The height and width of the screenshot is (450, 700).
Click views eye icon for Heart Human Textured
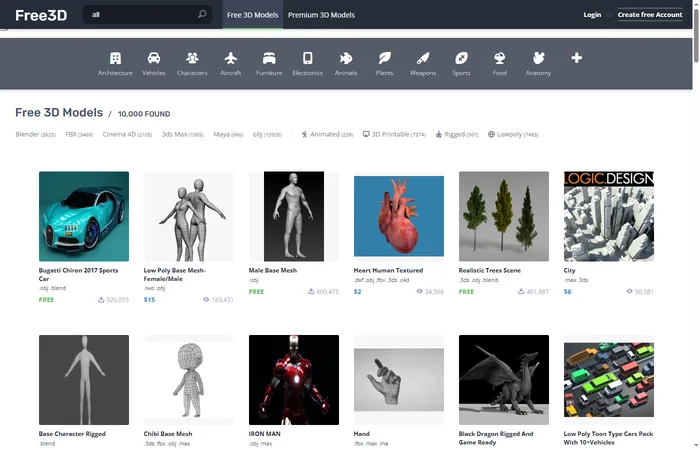[419, 291]
